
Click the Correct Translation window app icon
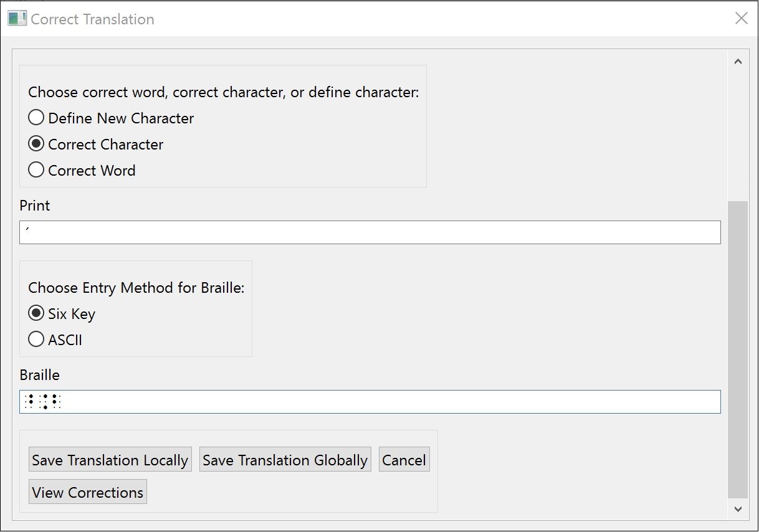point(17,19)
